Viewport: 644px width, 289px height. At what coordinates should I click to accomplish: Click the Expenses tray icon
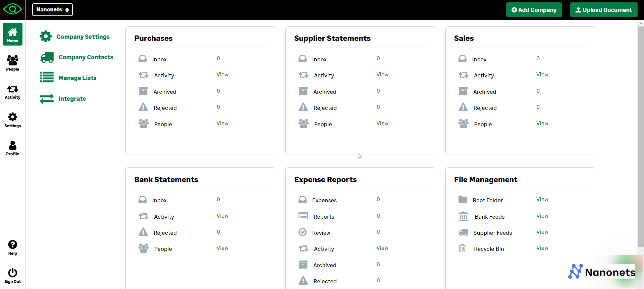click(303, 200)
